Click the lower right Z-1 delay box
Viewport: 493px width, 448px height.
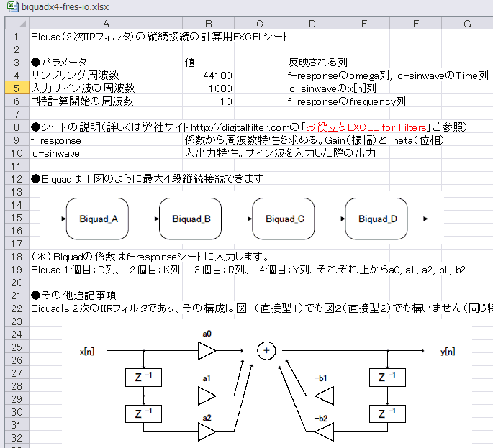(387, 413)
